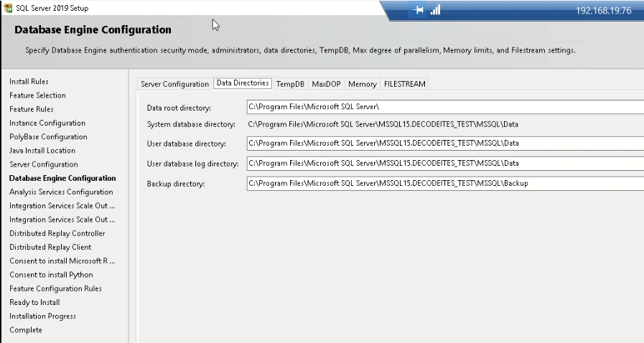Select the first Integration Services Scale Out step
Image resolution: width=644 pixels, height=343 pixels.
(62, 206)
